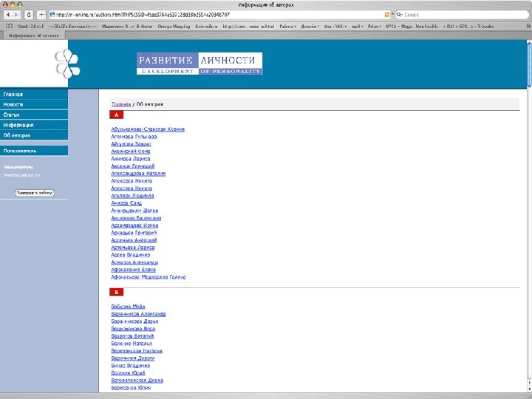Open author Аркадьев Григорий
The image size is (532, 399).
[134, 233]
